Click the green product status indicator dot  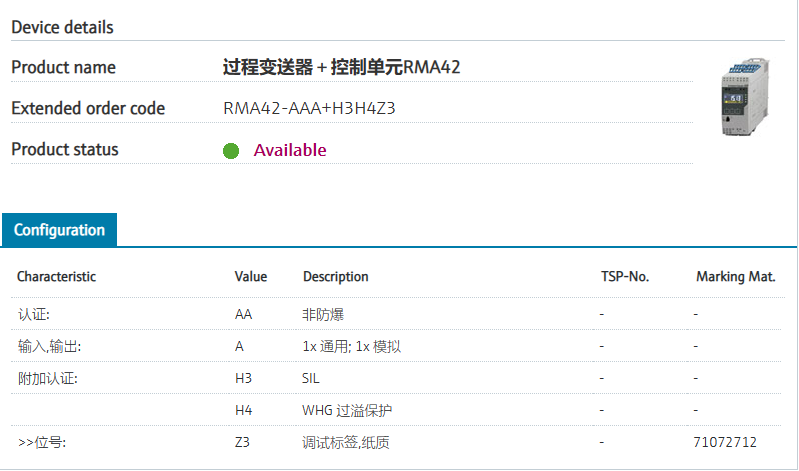tap(231, 151)
